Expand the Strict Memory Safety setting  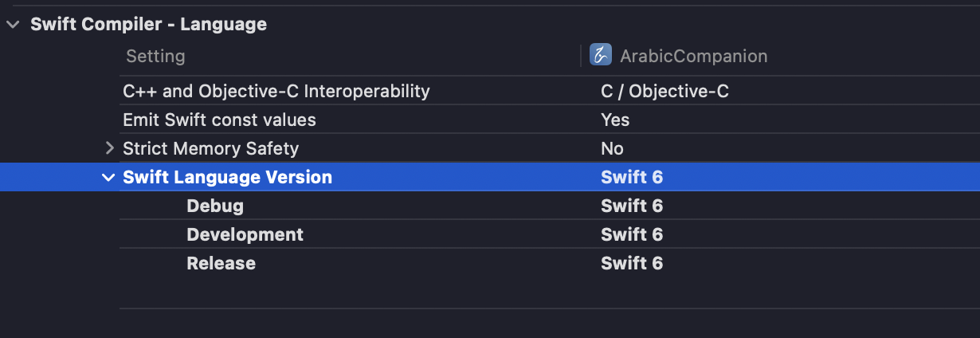110,147
